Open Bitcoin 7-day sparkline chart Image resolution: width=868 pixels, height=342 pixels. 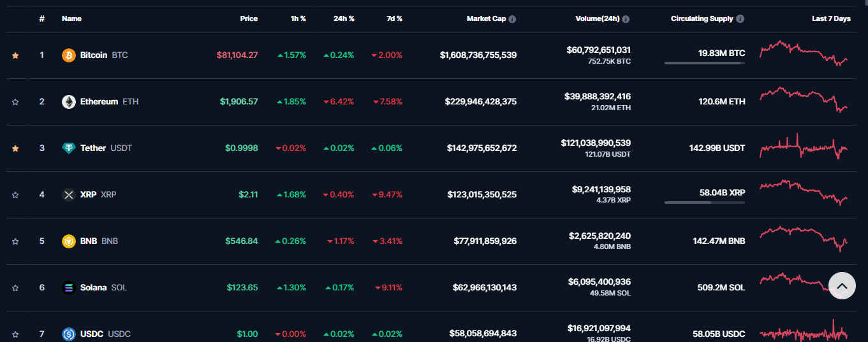tap(804, 53)
